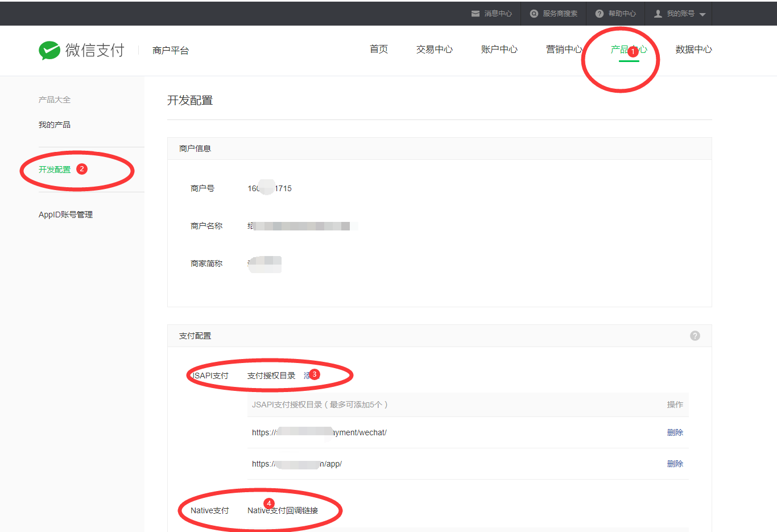Delete the /app/ authorization directory
This screenshot has height=532, width=777.
click(675, 464)
